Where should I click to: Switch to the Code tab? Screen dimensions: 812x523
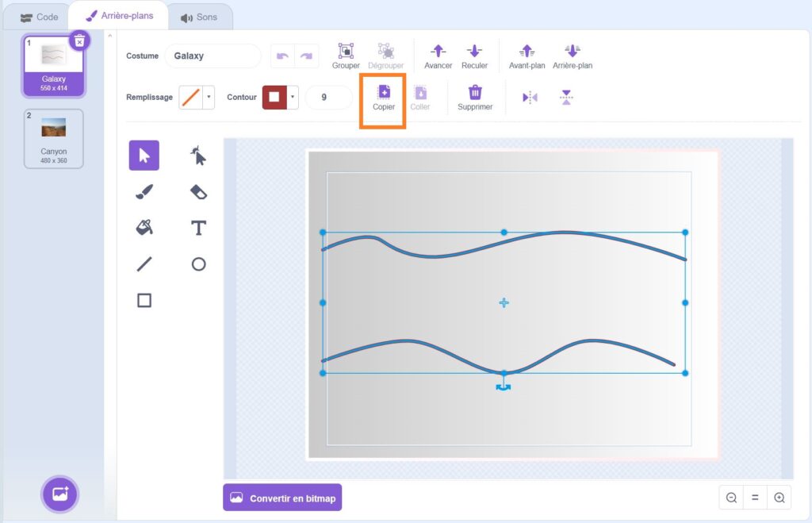[39, 17]
